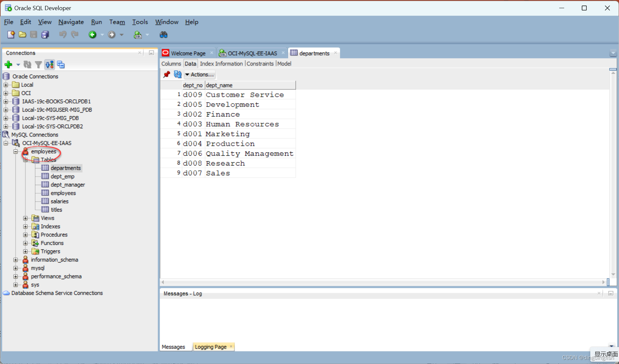
Task: Open the Team menu
Action: pyautogui.click(x=117, y=22)
